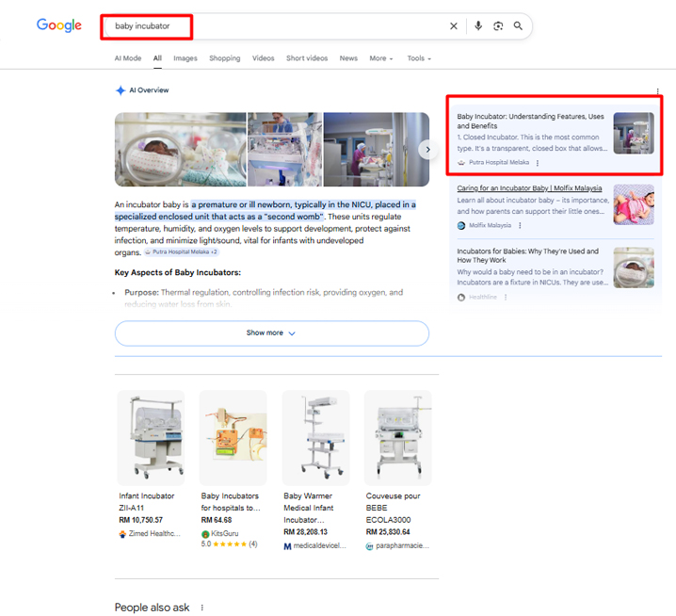
Task: Expand the More search categories dropdown
Action: point(381,58)
